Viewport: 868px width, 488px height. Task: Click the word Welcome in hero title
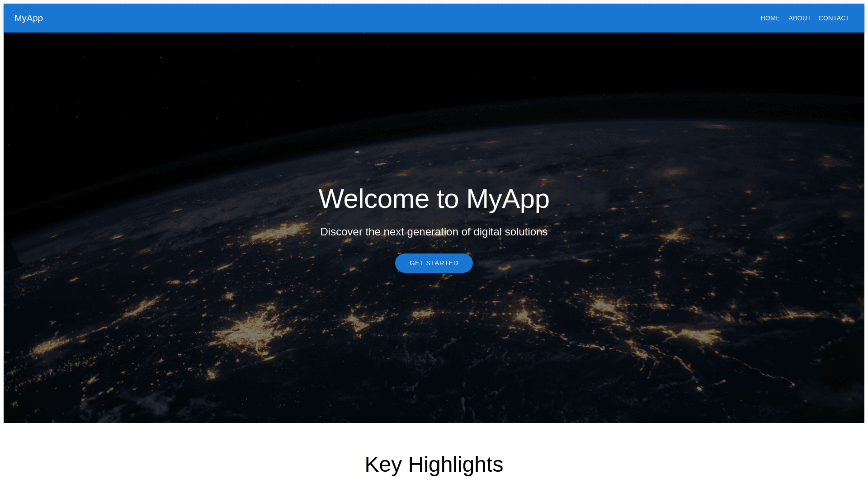(373, 199)
